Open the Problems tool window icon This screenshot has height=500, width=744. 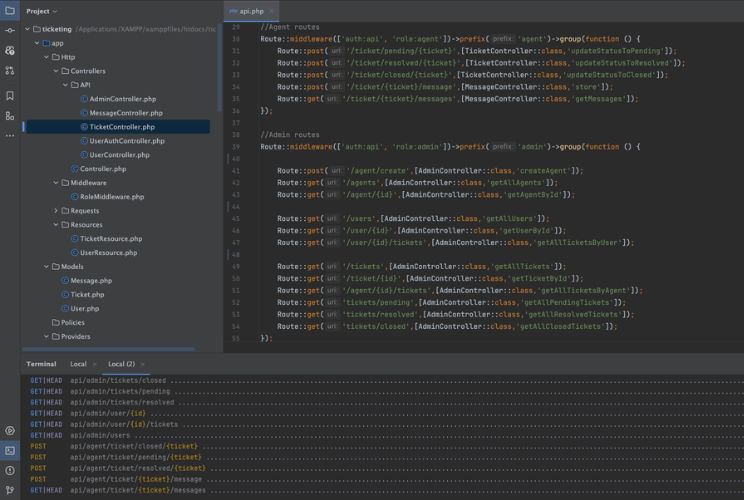(10, 471)
